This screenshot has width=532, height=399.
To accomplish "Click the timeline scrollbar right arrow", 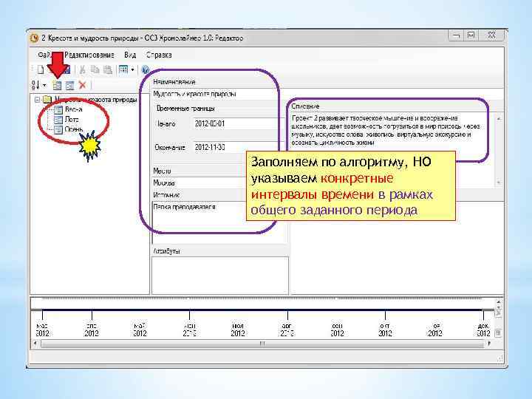I will (x=489, y=344).
